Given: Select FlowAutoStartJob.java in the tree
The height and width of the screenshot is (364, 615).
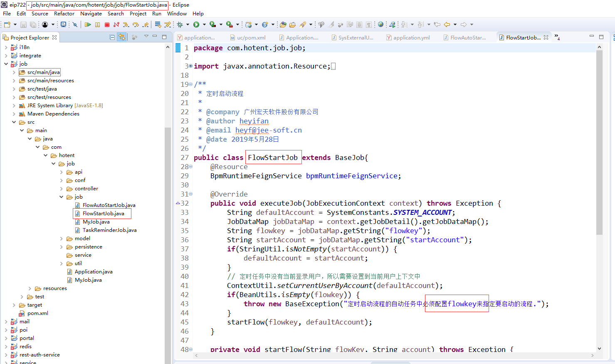Looking at the screenshot, I should coord(109,205).
